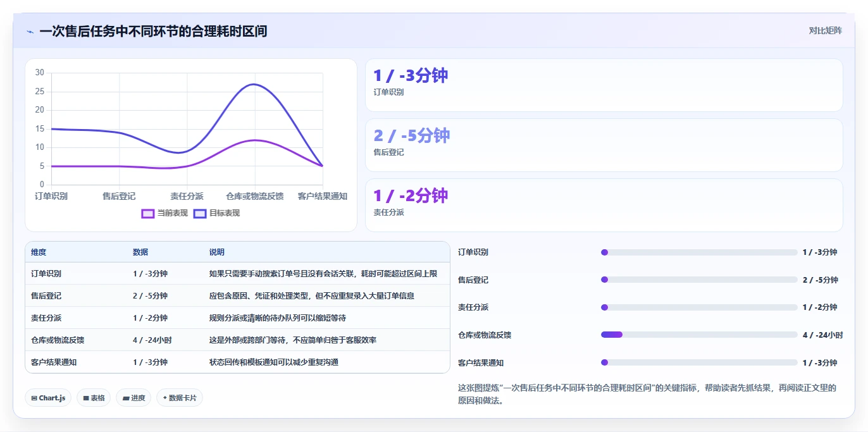
Task: Click the 售后登记 cell in the table
Action: (46, 296)
